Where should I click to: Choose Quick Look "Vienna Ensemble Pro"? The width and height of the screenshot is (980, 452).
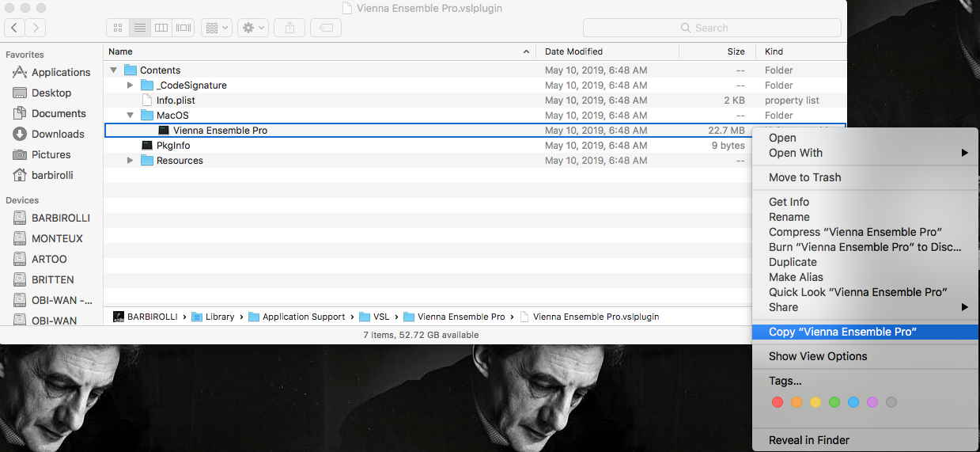click(865, 292)
